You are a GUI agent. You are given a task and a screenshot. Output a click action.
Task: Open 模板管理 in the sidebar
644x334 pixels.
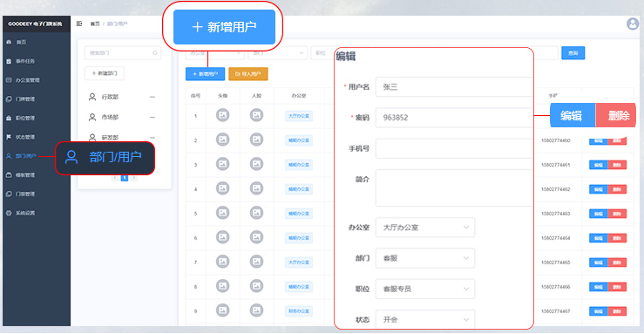(x=25, y=175)
